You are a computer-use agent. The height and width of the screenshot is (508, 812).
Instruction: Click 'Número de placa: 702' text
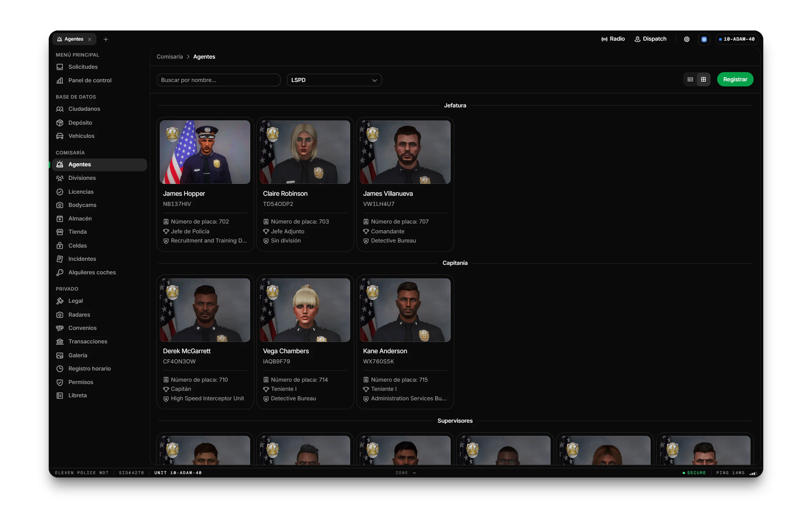point(200,221)
